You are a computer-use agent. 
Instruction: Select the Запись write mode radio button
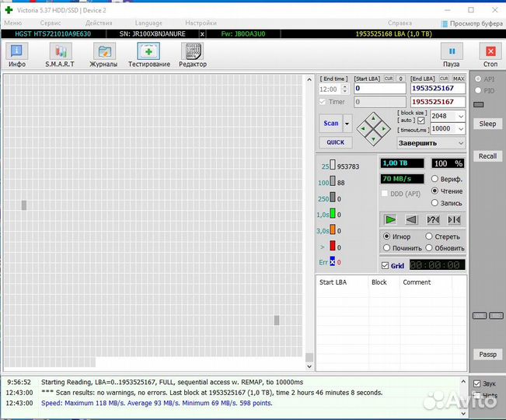click(434, 203)
